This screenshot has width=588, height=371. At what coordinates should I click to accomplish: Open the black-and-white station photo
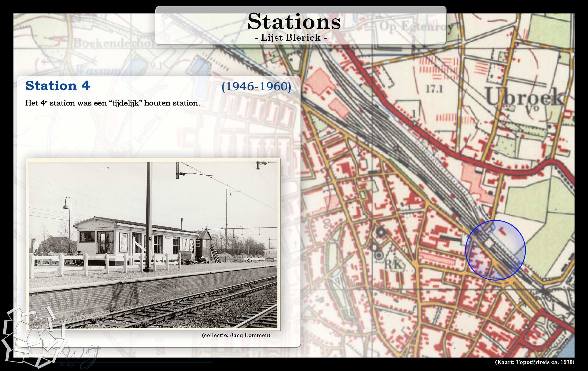[x=153, y=244]
